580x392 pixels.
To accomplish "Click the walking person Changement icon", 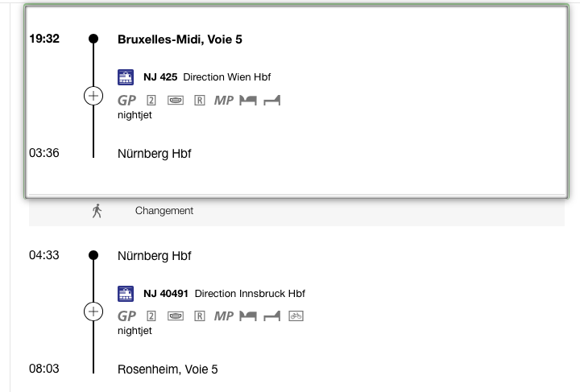I will [97, 211].
